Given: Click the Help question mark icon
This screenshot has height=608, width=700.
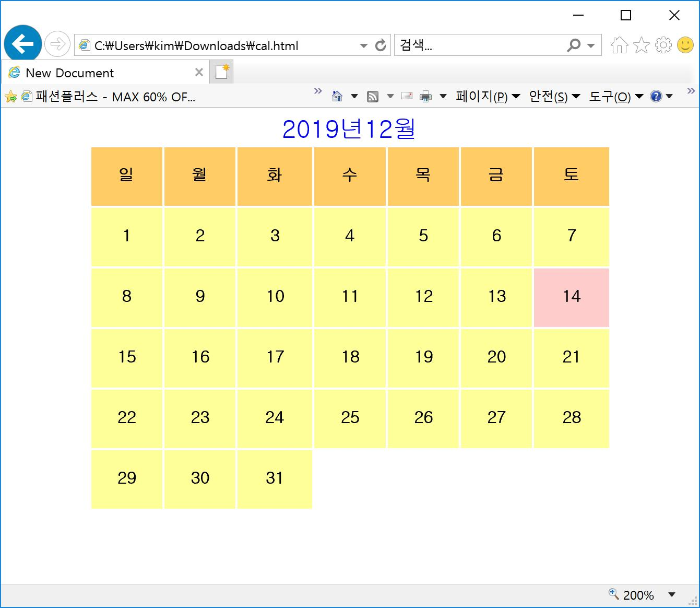Looking at the screenshot, I should coord(656,96).
